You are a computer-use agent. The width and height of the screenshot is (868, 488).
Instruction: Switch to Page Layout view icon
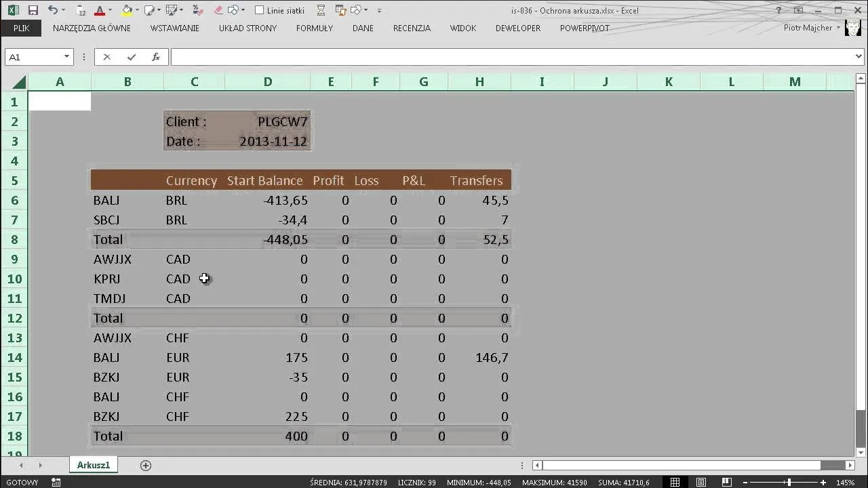coord(701,482)
